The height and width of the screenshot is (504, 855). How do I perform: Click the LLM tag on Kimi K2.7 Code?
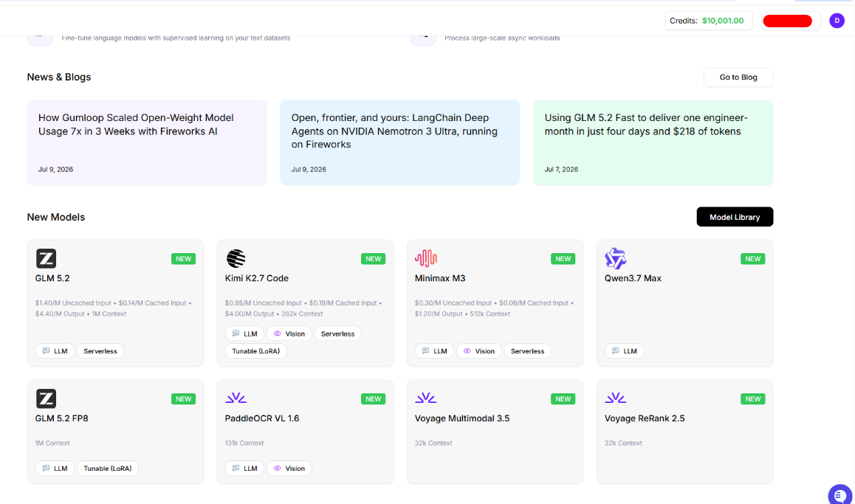245,334
